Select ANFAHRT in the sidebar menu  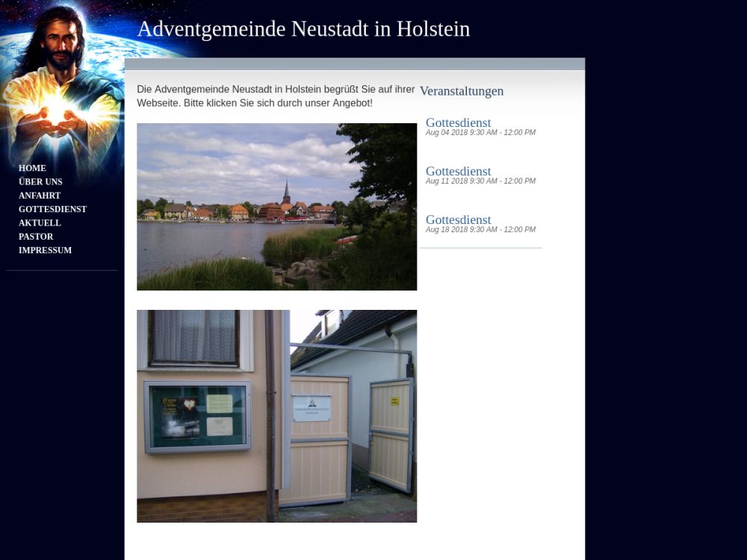[40, 196]
